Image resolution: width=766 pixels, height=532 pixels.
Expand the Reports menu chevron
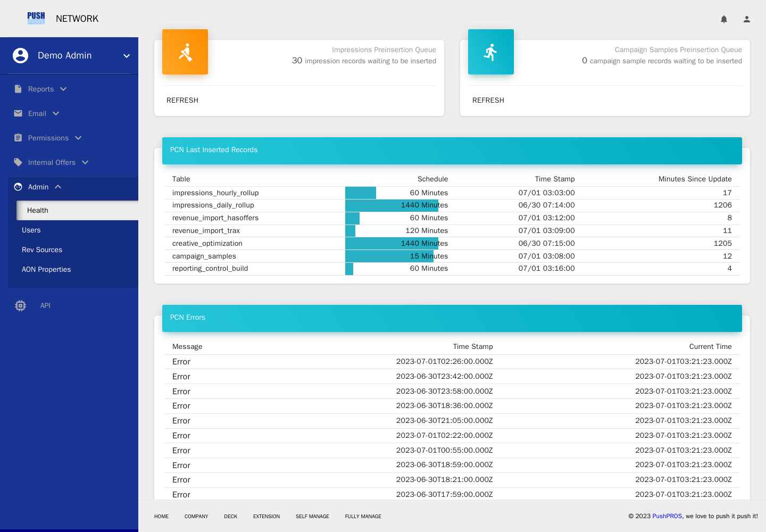tap(63, 89)
